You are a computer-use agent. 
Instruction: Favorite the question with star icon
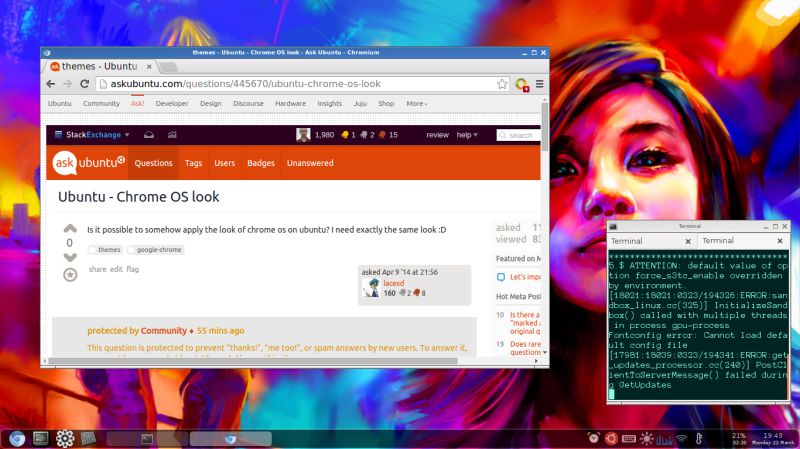click(x=70, y=275)
